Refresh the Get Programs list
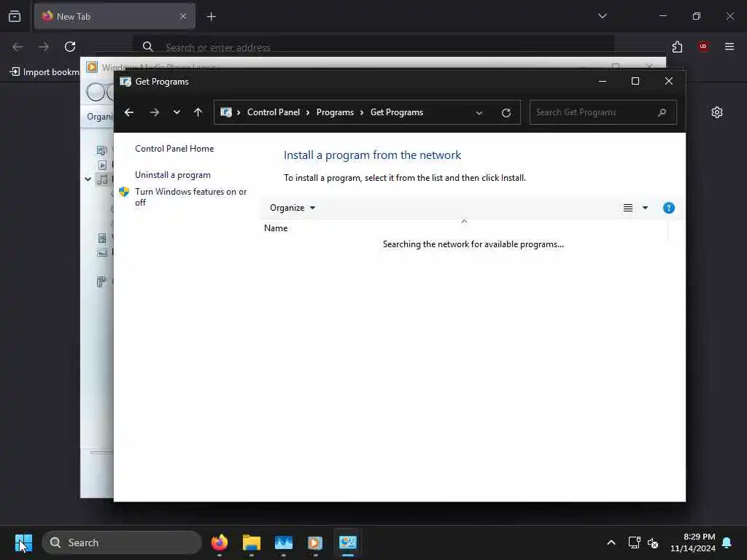Viewport: 747px width, 560px height. click(x=506, y=113)
